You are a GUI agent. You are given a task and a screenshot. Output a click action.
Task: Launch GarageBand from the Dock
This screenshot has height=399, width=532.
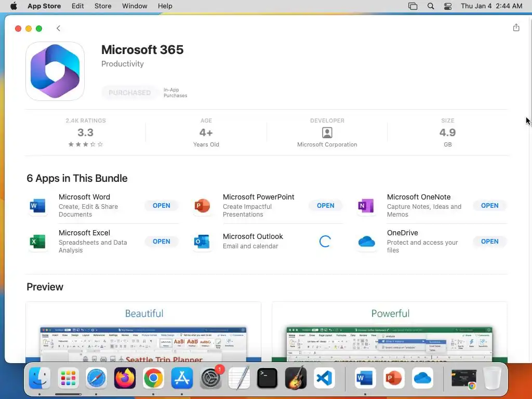[296, 378]
